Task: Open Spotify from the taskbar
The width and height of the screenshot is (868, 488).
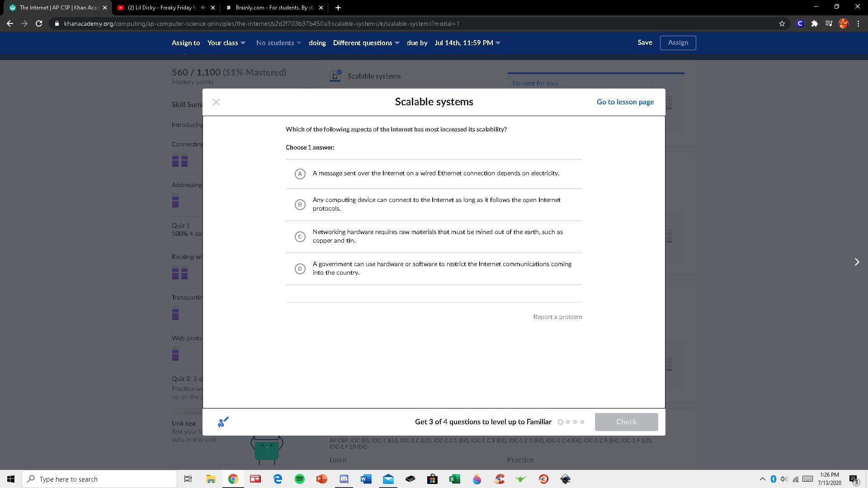Action: click(300, 479)
